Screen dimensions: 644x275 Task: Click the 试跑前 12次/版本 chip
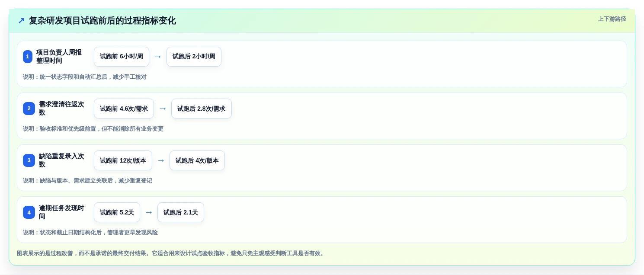tap(123, 160)
